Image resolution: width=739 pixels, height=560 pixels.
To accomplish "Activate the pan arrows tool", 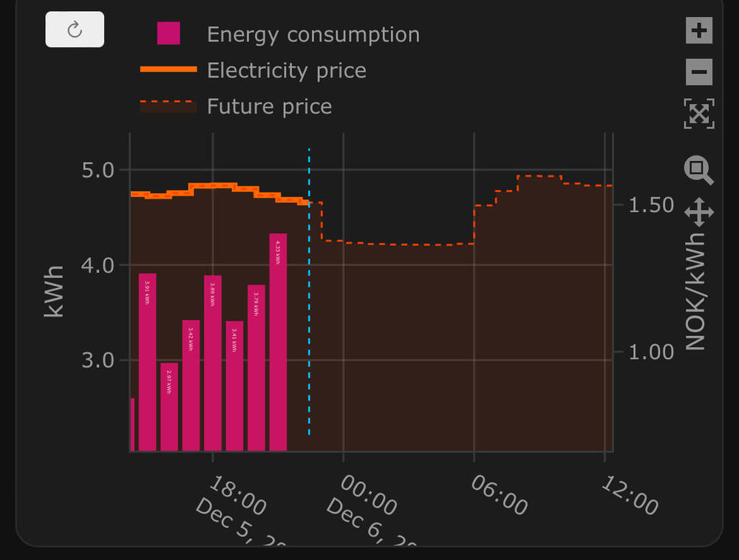I will click(x=699, y=212).
